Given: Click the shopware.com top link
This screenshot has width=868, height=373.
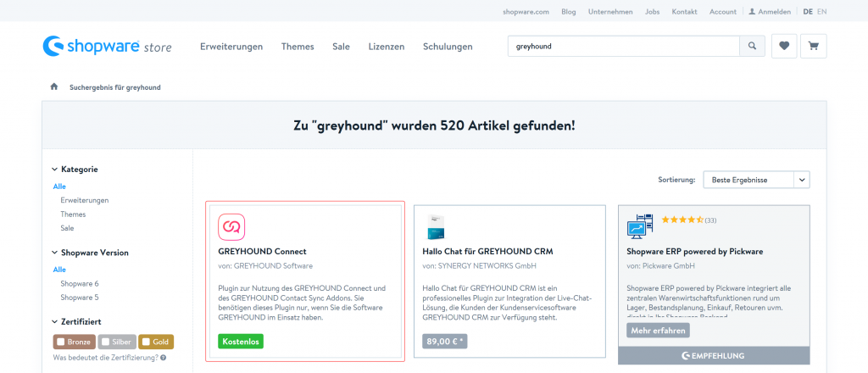Looking at the screenshot, I should coord(526,12).
